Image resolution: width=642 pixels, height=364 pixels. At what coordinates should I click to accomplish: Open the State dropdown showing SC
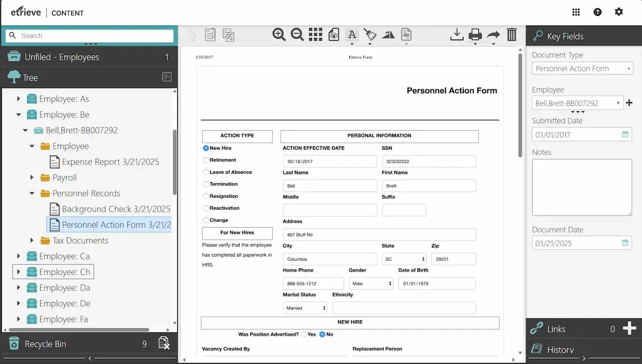click(x=404, y=259)
